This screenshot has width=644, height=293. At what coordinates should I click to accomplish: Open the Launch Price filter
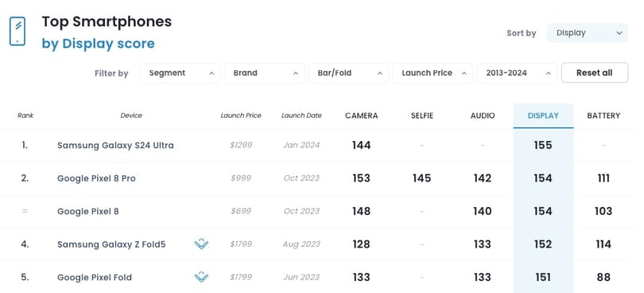click(x=433, y=73)
